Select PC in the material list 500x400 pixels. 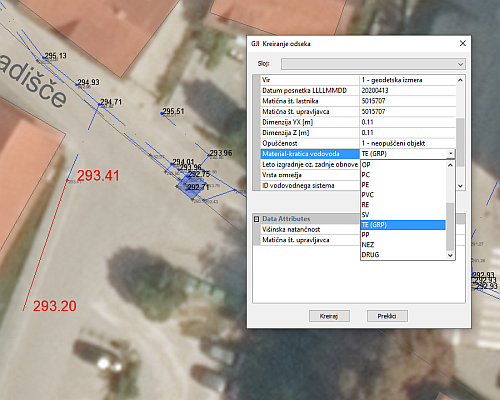403,175
